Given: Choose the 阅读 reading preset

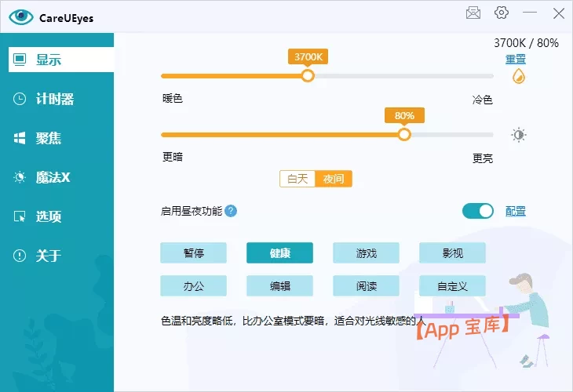Looking at the screenshot, I should [x=366, y=286].
